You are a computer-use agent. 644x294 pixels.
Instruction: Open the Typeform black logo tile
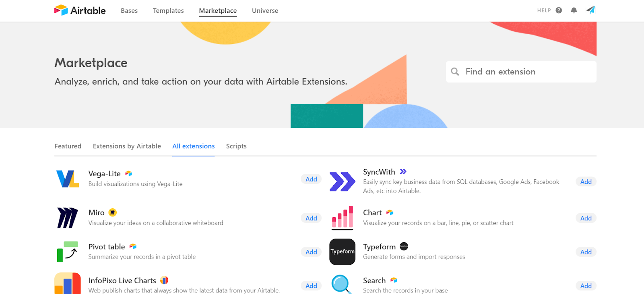tap(342, 252)
